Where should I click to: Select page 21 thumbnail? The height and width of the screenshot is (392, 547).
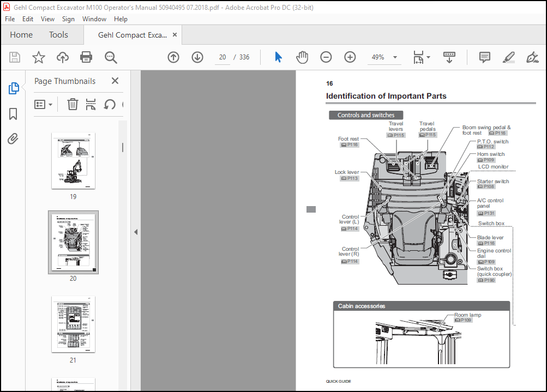coord(73,324)
